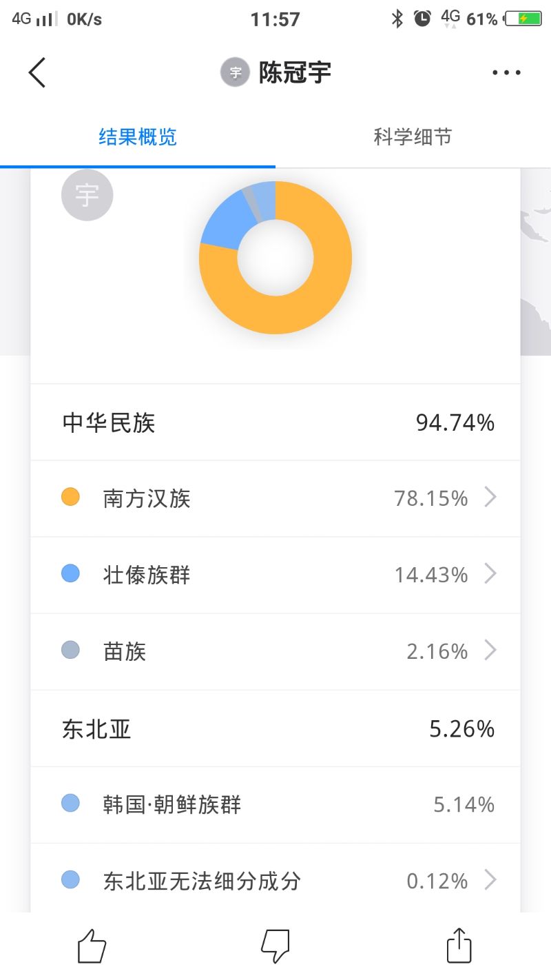Expand the 壮傣族群 row chevron

[x=490, y=574]
